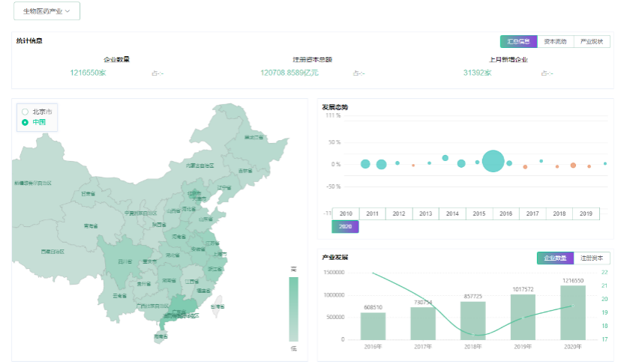
Task: Select 新疆维吾尔自治区 on the map
Action: (x=34, y=183)
